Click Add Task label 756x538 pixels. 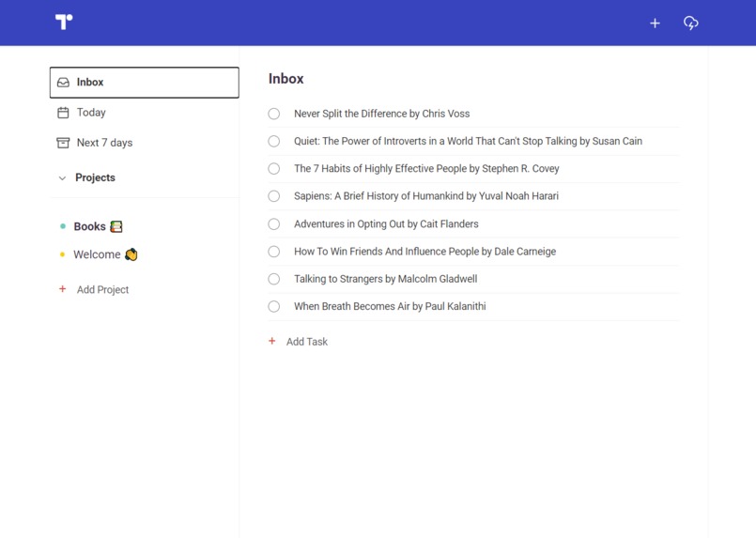point(307,342)
